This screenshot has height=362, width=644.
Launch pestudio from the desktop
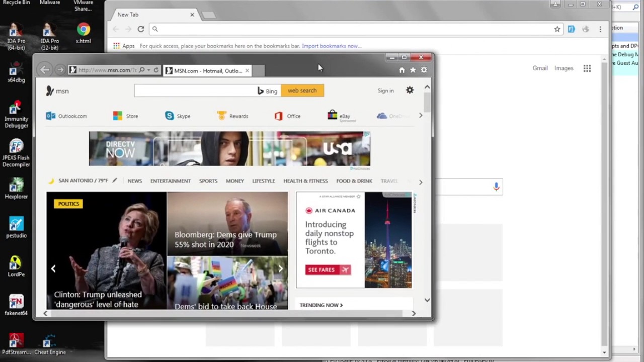coord(16,227)
